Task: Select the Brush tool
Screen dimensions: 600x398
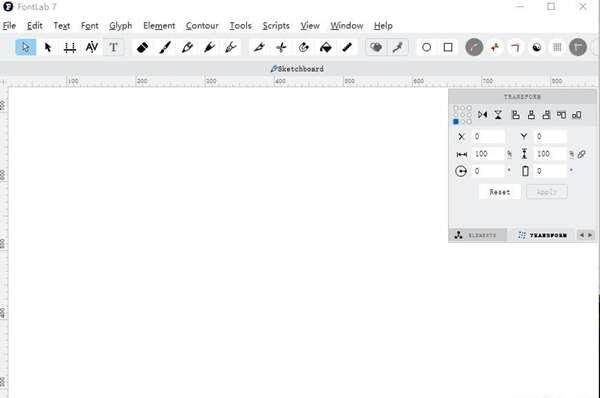Action: click(x=165, y=47)
